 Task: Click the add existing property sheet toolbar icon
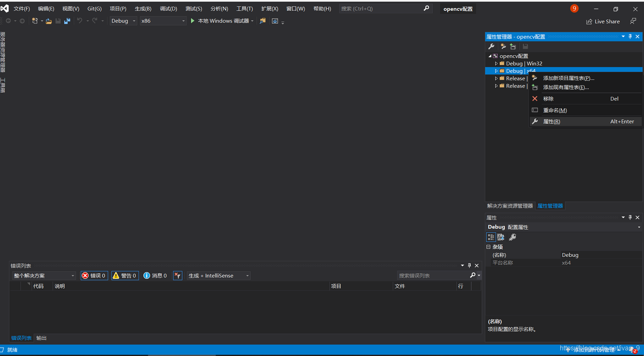[513, 46]
